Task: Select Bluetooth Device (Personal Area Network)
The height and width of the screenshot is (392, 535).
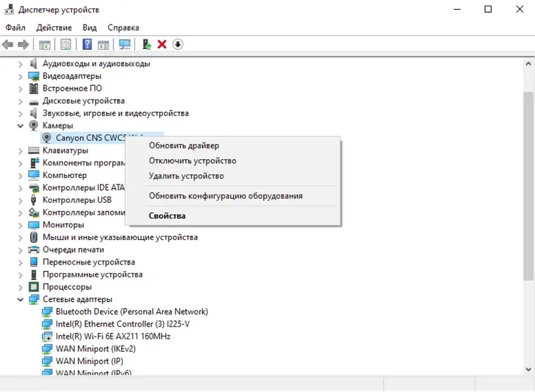Action: 132,312
